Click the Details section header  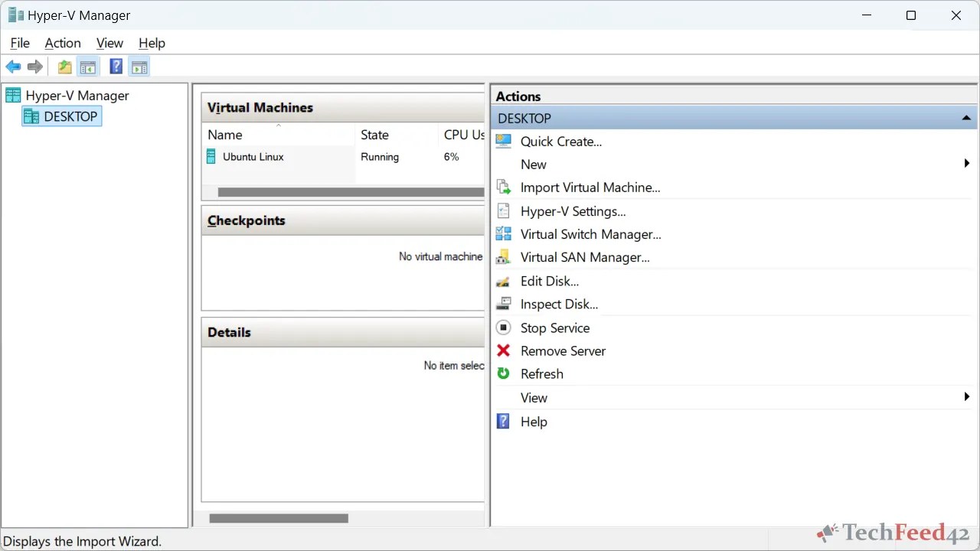point(343,332)
